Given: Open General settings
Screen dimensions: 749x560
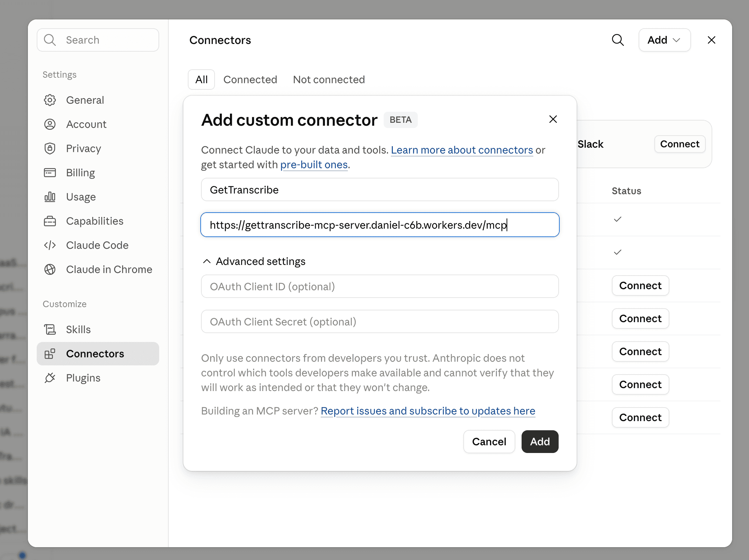Looking at the screenshot, I should 98,100.
